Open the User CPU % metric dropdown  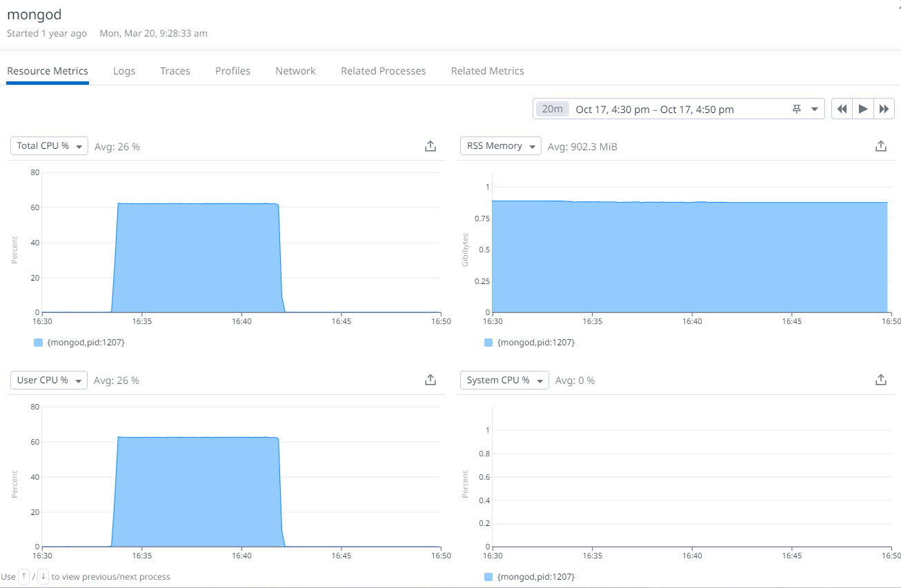(x=49, y=380)
